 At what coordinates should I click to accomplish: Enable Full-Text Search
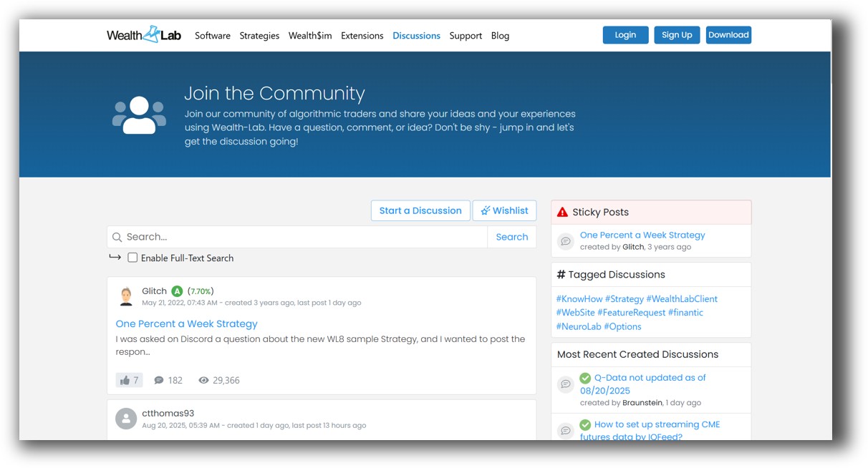pos(132,258)
